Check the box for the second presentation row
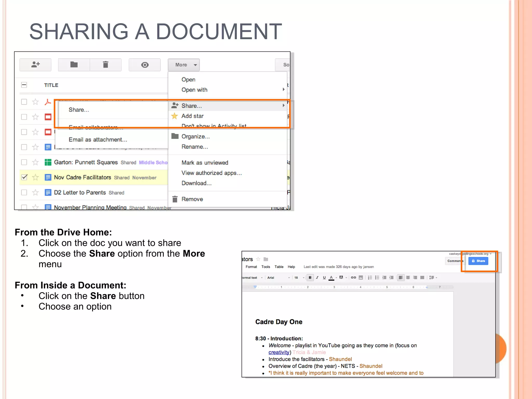The image size is (532, 399). pyautogui.click(x=24, y=132)
